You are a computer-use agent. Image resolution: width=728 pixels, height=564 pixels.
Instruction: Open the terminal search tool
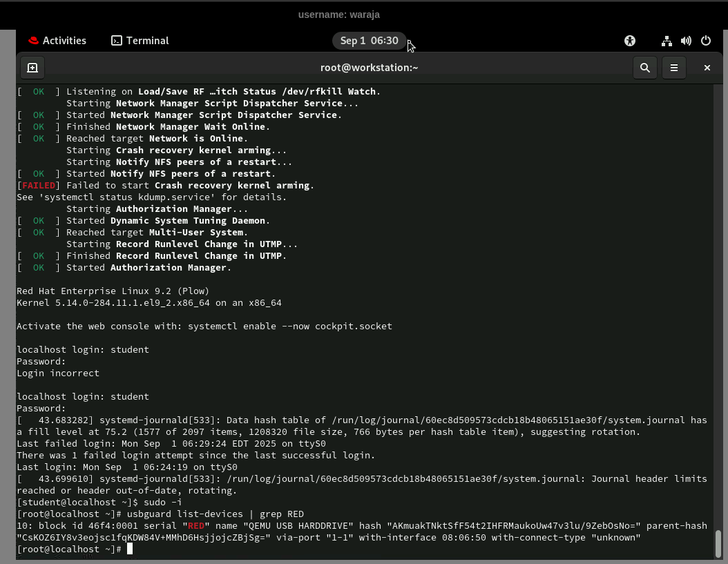click(645, 68)
